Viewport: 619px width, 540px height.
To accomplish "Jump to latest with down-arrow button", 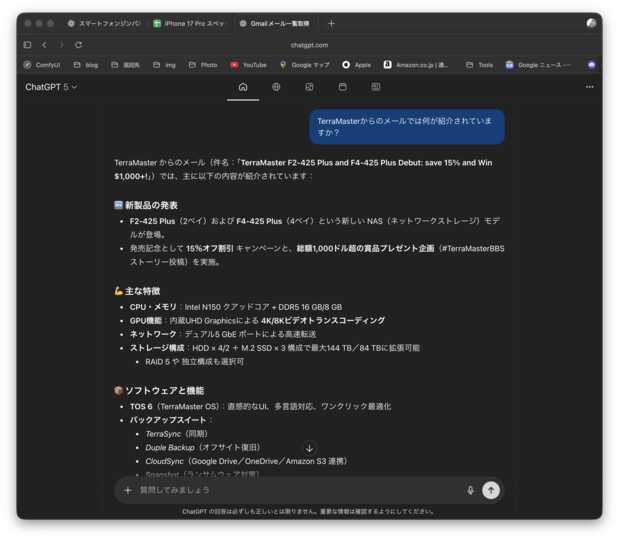I will point(310,448).
